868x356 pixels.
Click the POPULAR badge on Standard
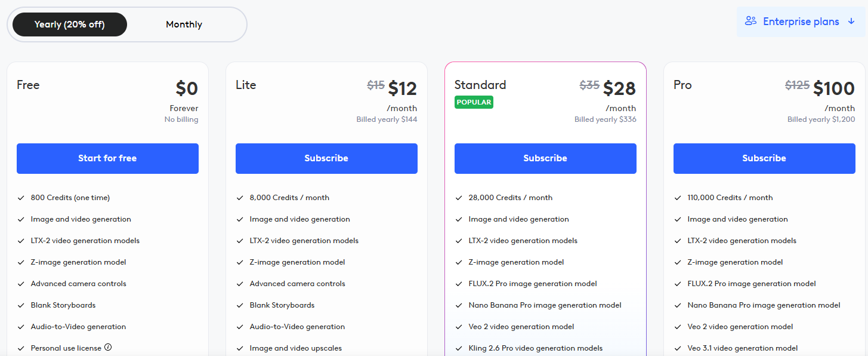(x=474, y=102)
